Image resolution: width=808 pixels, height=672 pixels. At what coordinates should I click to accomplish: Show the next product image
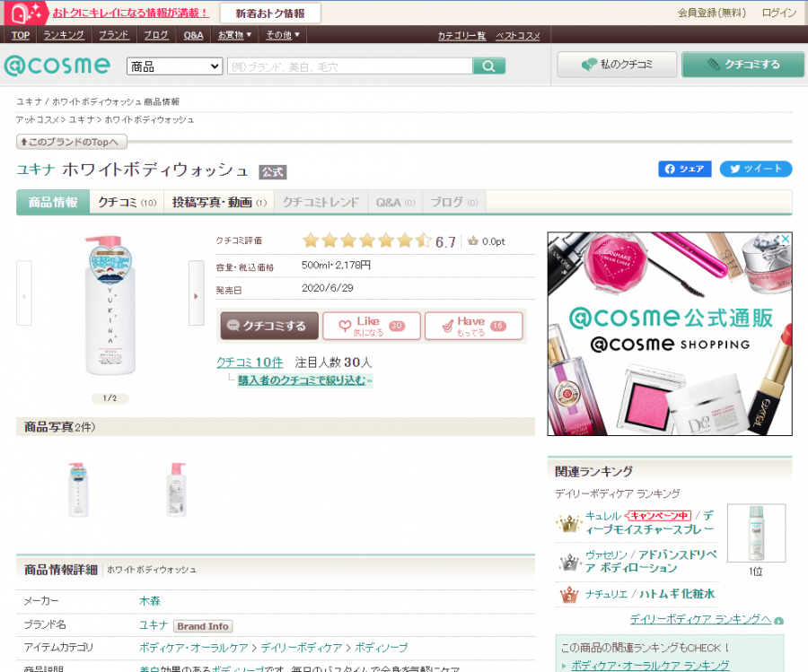tap(196, 293)
